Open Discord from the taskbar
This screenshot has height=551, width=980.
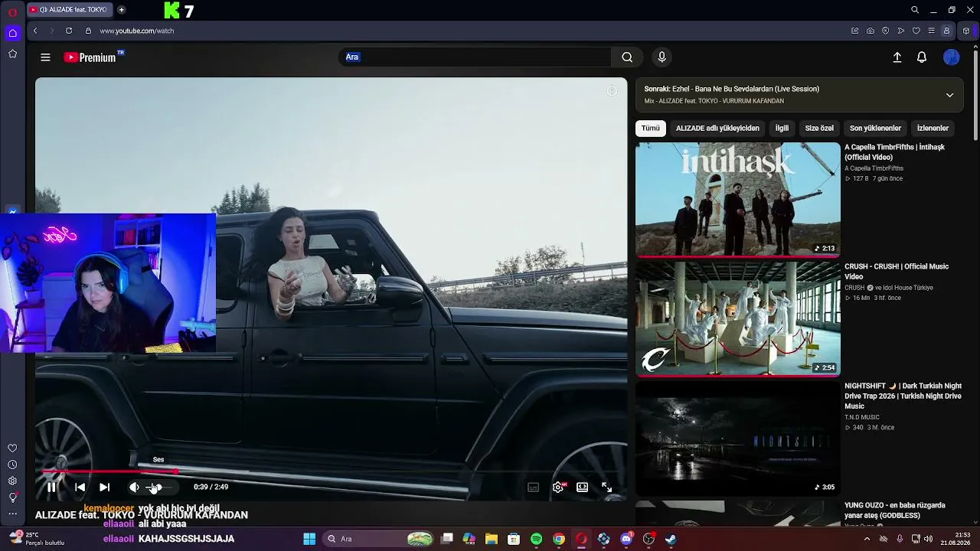click(626, 539)
